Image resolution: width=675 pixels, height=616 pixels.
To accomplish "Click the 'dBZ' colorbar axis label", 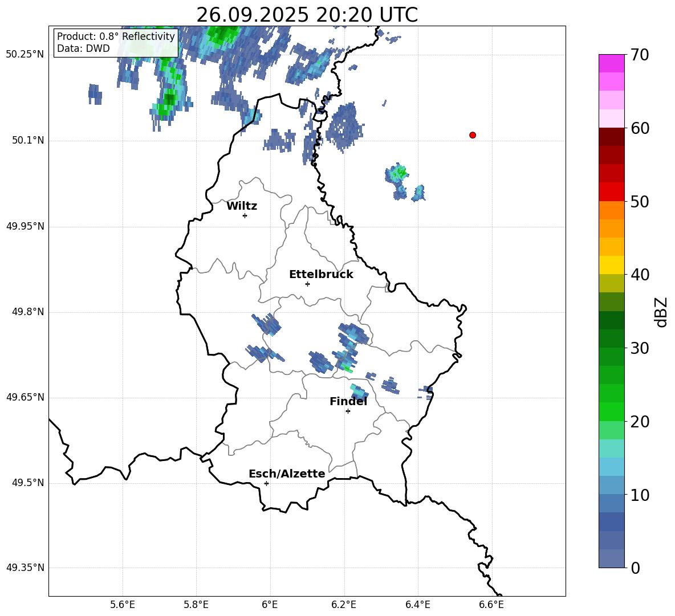I will (661, 312).
